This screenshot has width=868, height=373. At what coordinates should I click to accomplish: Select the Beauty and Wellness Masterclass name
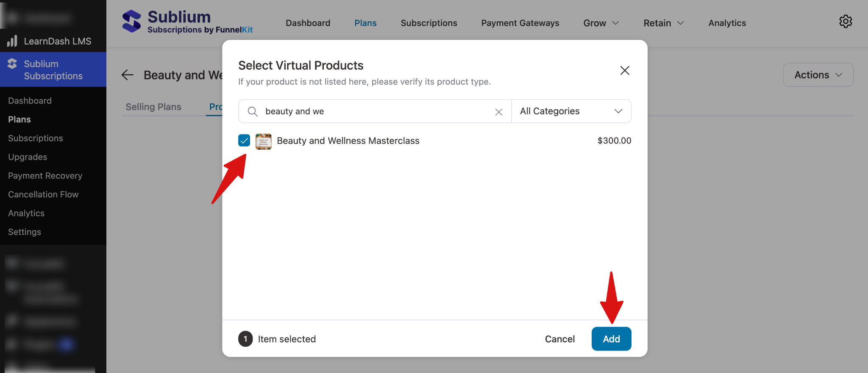(x=348, y=141)
